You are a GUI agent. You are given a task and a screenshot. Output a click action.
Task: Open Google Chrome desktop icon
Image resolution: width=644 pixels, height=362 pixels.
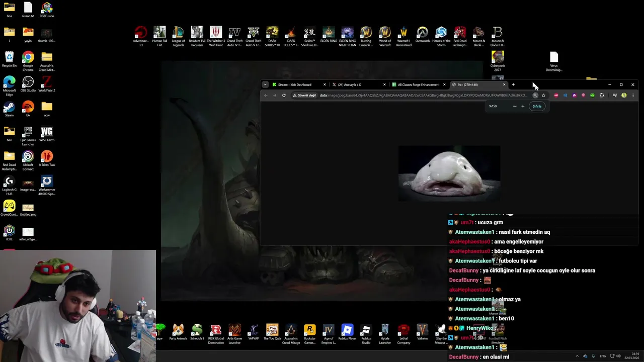click(28, 61)
